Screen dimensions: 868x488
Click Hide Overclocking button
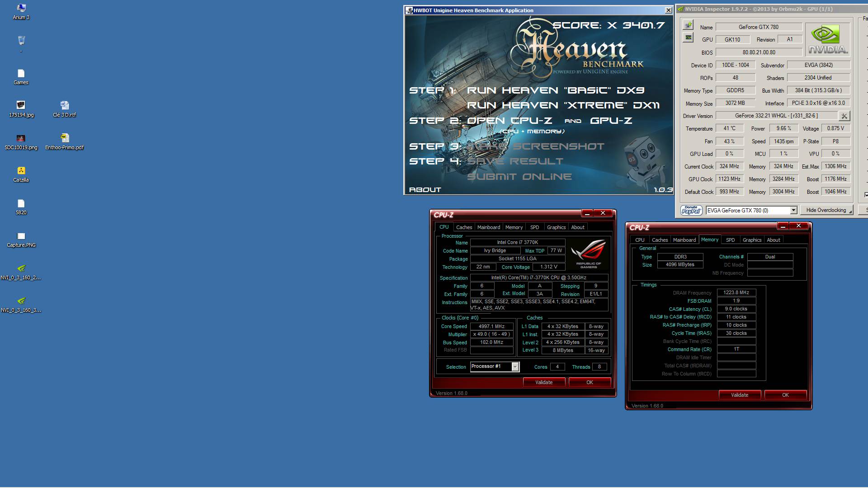pyautogui.click(x=826, y=210)
